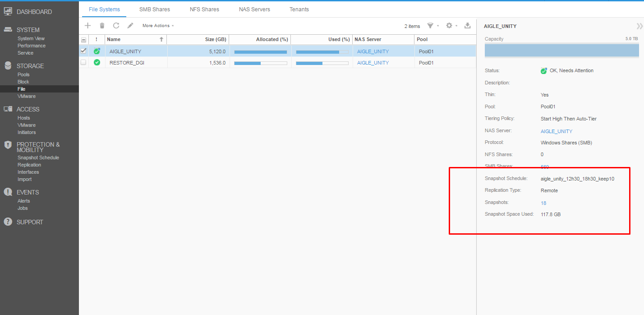
Task: Open Snapshot Schedule in sidebar
Action: [38, 157]
